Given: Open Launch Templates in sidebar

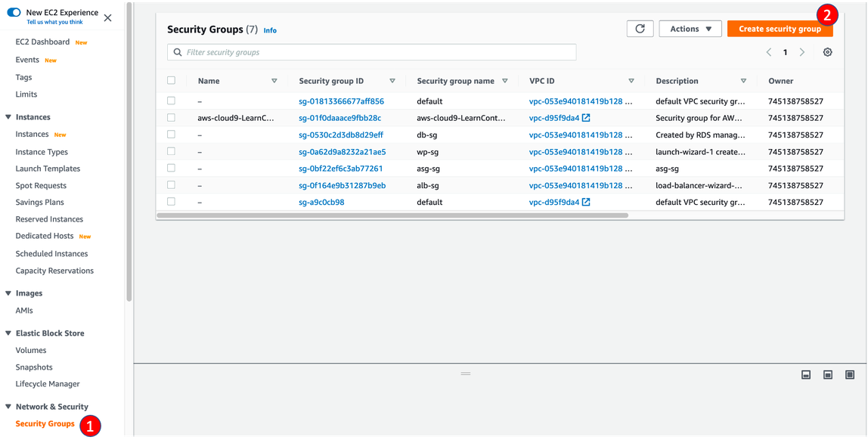Looking at the screenshot, I should tap(48, 169).
